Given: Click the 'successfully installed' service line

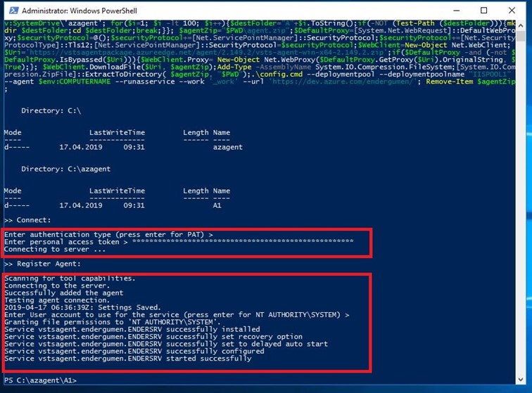Looking at the screenshot, I should 132,329.
